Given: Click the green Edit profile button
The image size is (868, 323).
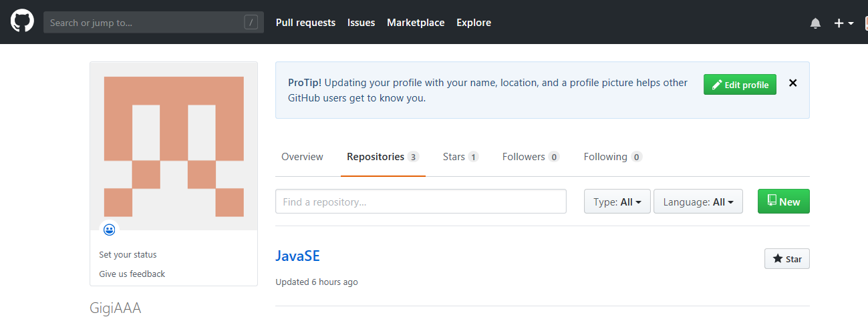Looking at the screenshot, I should tap(740, 85).
